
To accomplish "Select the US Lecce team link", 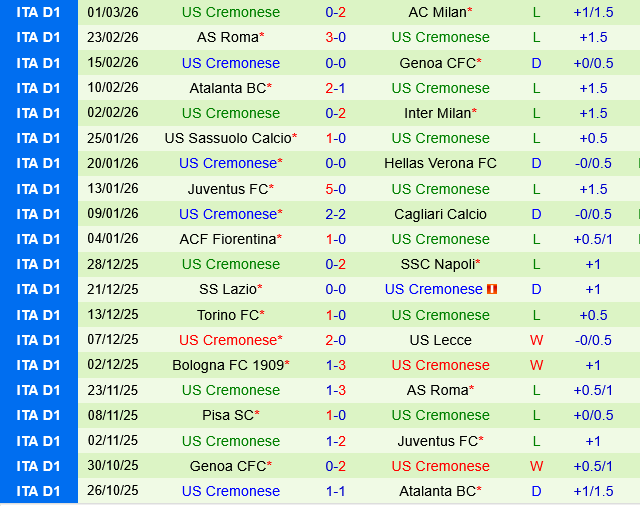I will pos(440,340).
